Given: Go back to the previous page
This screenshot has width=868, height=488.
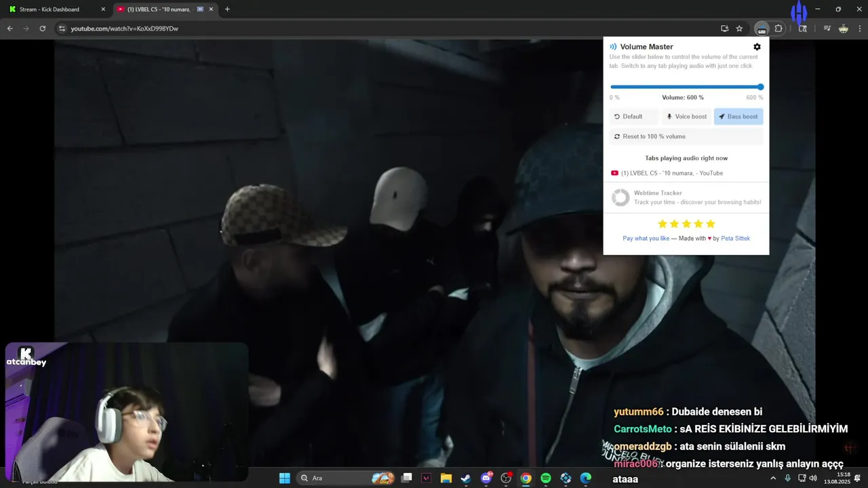Looking at the screenshot, I should click(10, 28).
